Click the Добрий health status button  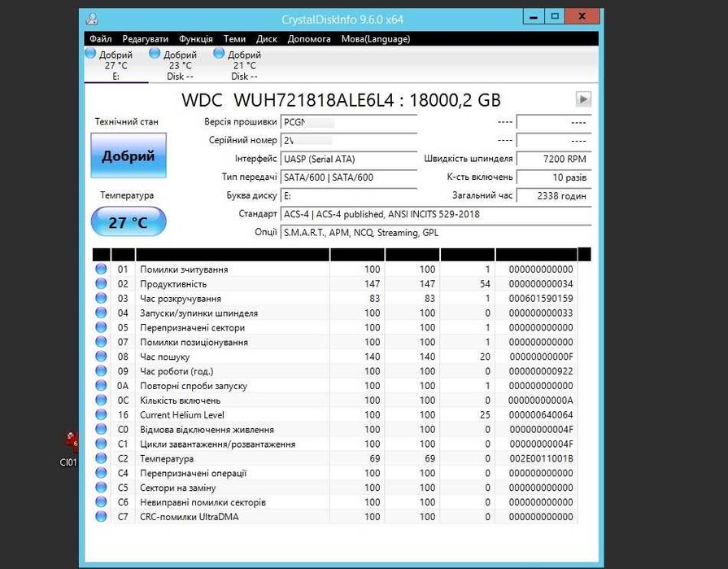129,155
